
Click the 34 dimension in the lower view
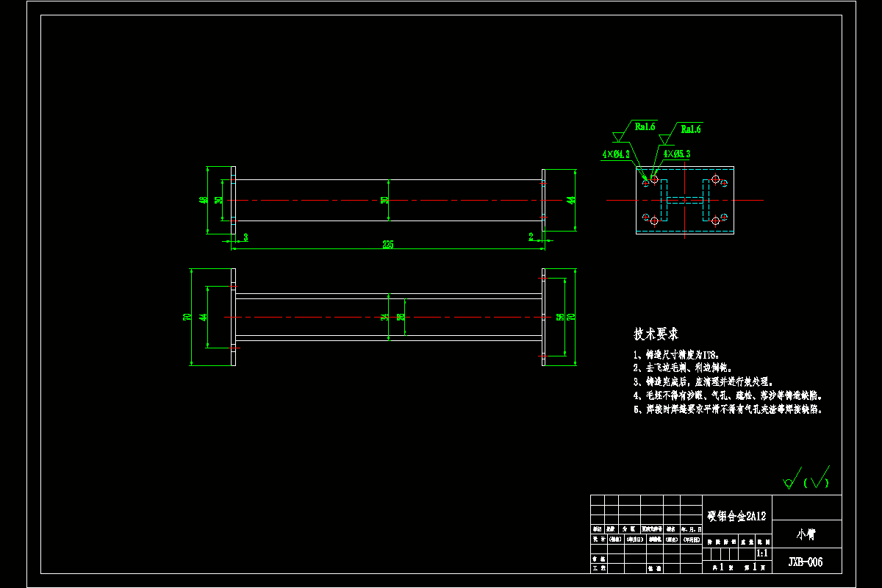tap(384, 317)
